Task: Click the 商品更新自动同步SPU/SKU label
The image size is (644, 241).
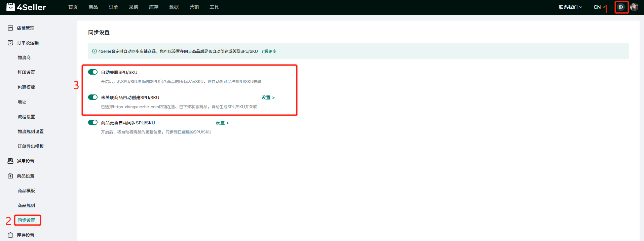Action: point(128,123)
